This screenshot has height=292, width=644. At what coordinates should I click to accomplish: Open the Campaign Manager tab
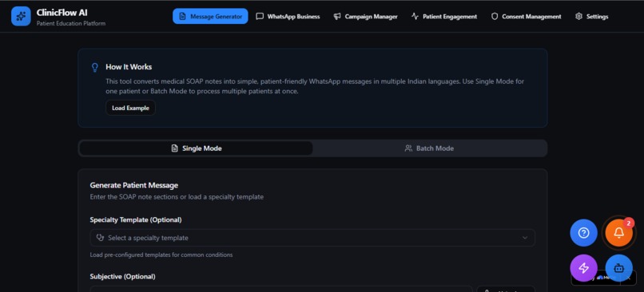(365, 17)
